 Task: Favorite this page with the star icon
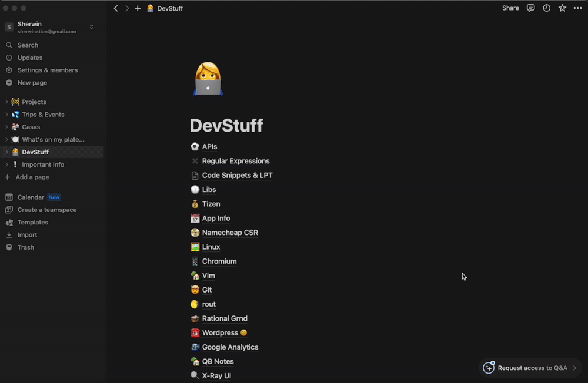pos(562,8)
